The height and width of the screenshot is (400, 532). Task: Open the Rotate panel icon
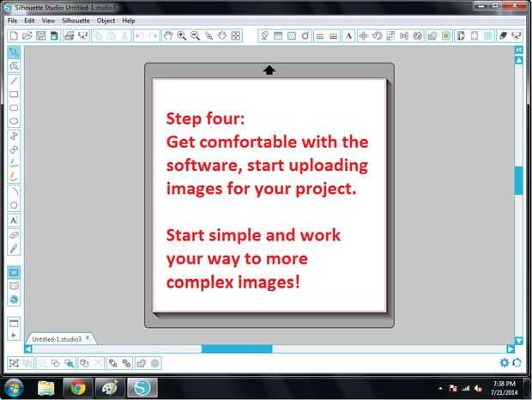[x=377, y=36]
